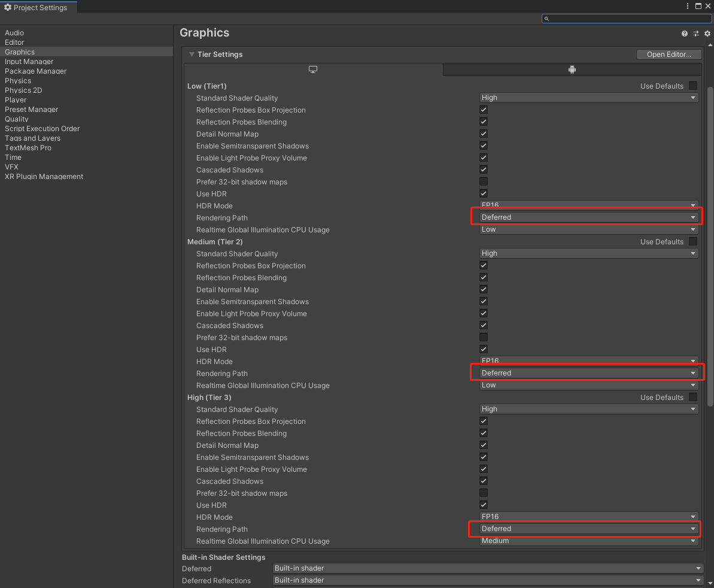Uncheck Tier 3 Enable Light Probe Proxy Volume
Screen dimensions: 714x588
pyautogui.click(x=484, y=469)
